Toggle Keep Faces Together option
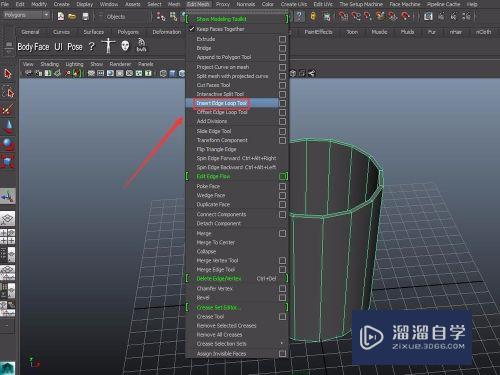 220,29
